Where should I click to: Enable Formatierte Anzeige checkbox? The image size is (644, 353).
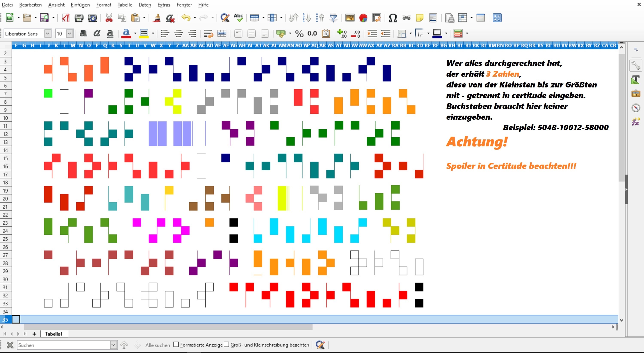(x=176, y=344)
